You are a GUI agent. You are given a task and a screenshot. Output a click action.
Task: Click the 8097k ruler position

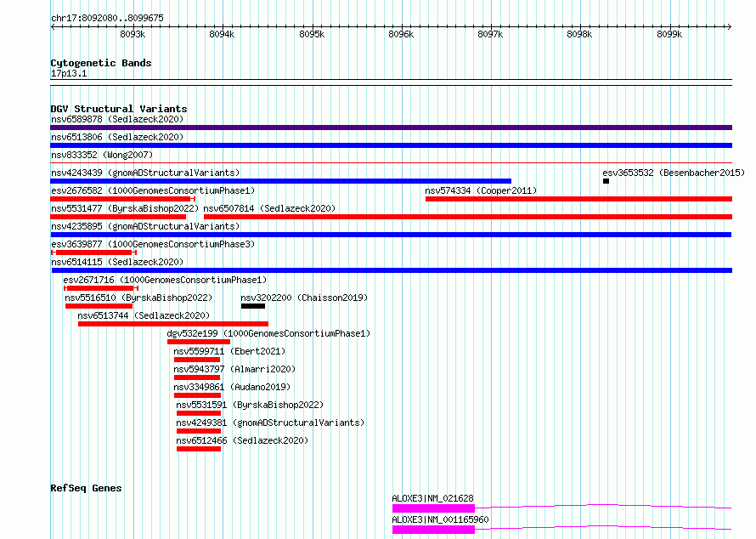490,34
